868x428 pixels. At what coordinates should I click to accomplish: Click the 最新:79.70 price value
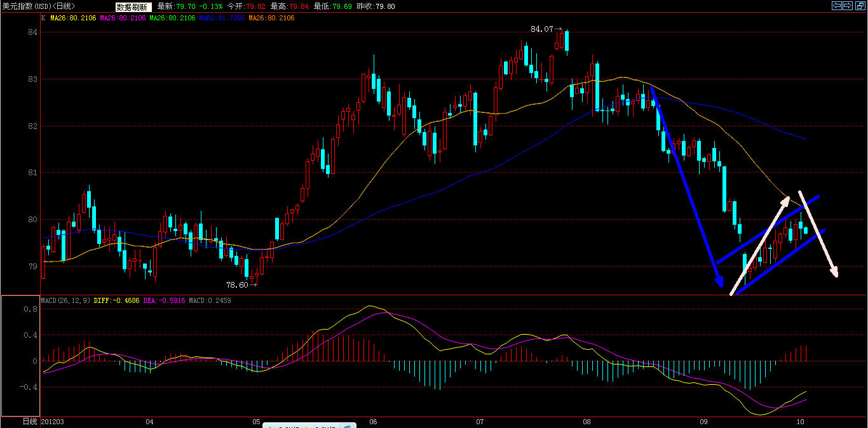pos(175,6)
